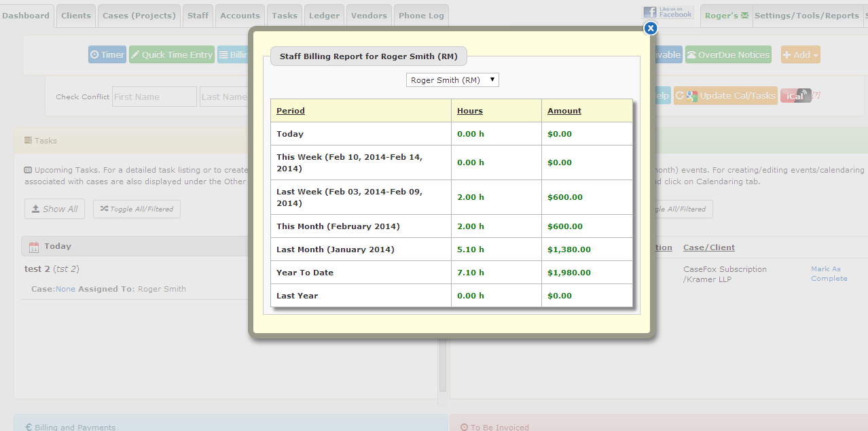Sort report by Period column header
The width and height of the screenshot is (868, 431).
point(291,111)
